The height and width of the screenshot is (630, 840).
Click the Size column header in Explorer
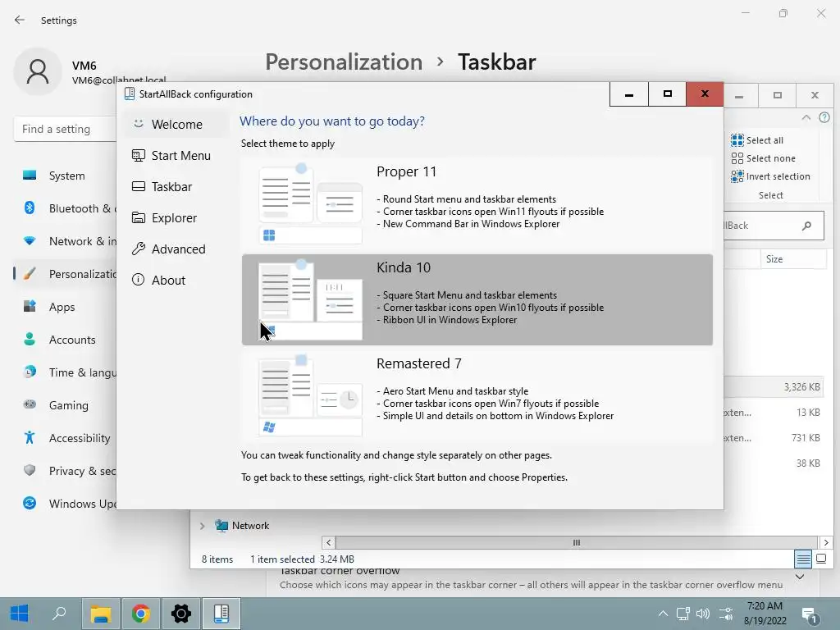(x=793, y=259)
